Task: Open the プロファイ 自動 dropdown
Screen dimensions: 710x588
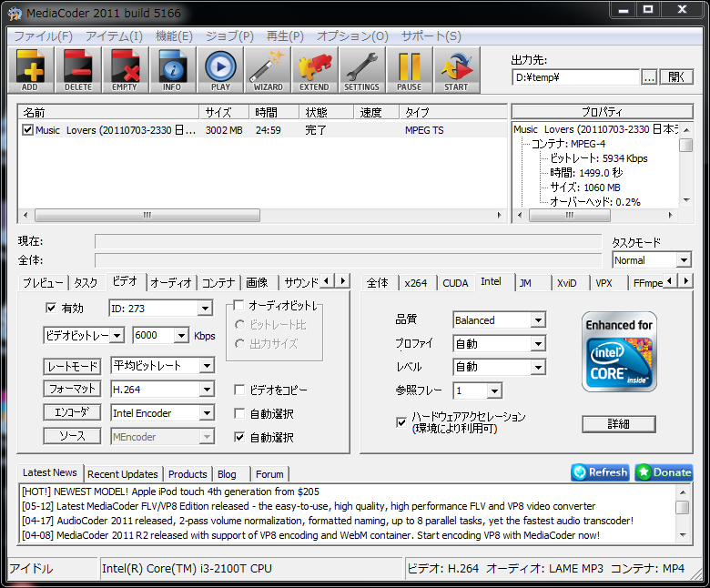Action: (538, 344)
